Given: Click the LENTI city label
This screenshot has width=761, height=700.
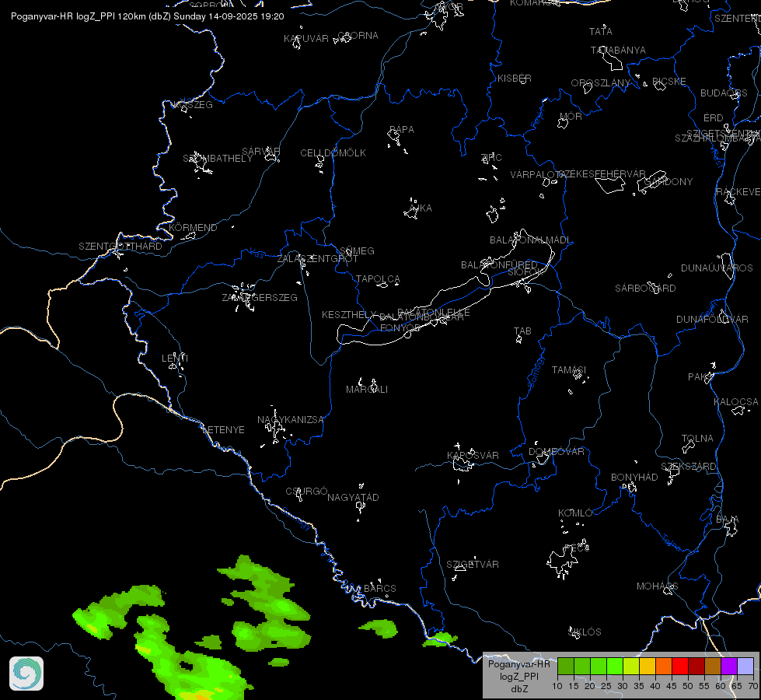Looking at the screenshot, I should tap(175, 358).
